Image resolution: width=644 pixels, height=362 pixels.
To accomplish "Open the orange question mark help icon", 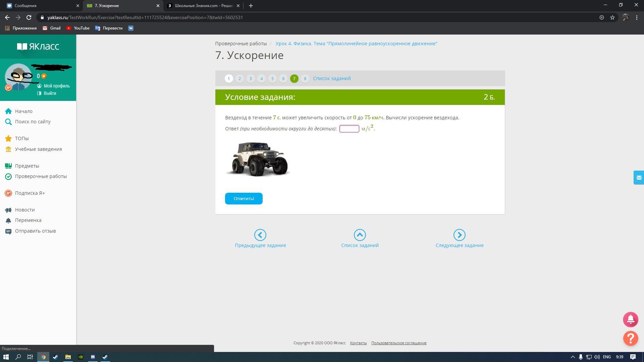I will 630,338.
